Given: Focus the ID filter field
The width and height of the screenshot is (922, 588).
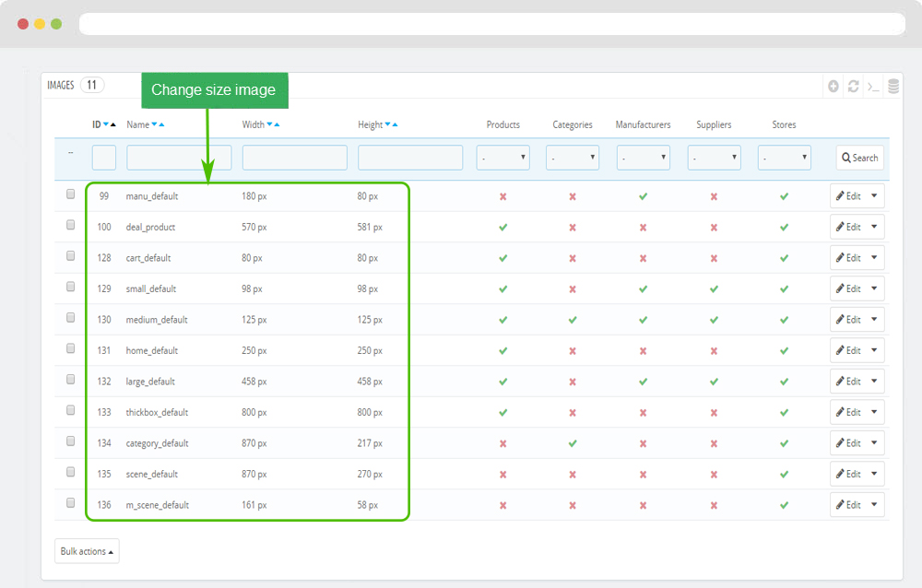Looking at the screenshot, I should click(x=104, y=158).
